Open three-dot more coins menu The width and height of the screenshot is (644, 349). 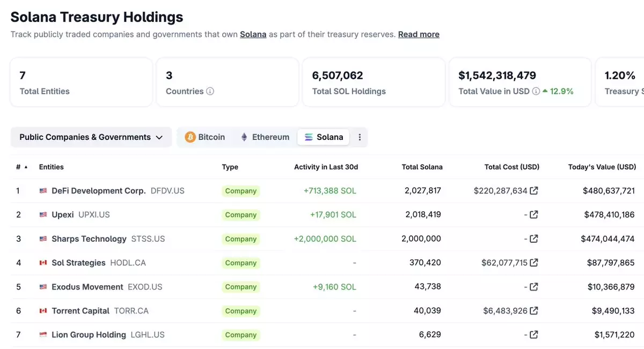[360, 137]
